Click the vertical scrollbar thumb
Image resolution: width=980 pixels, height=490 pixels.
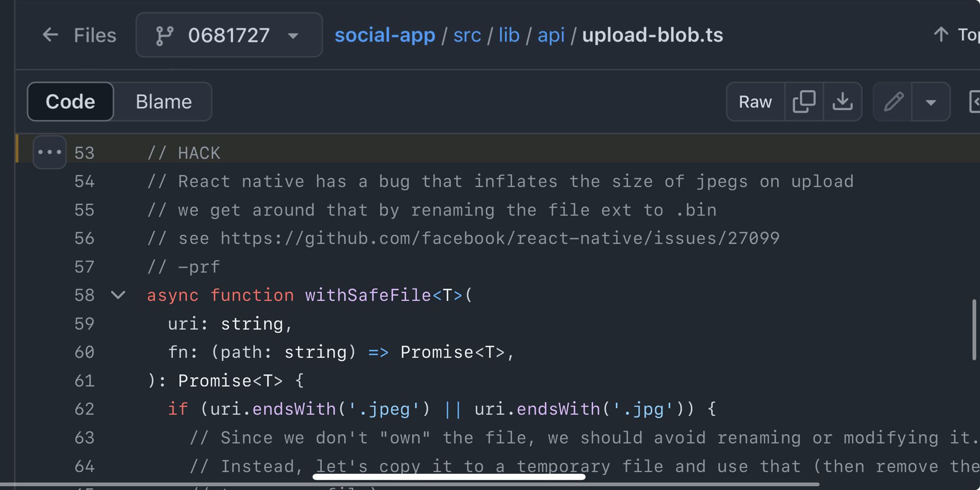(974, 330)
